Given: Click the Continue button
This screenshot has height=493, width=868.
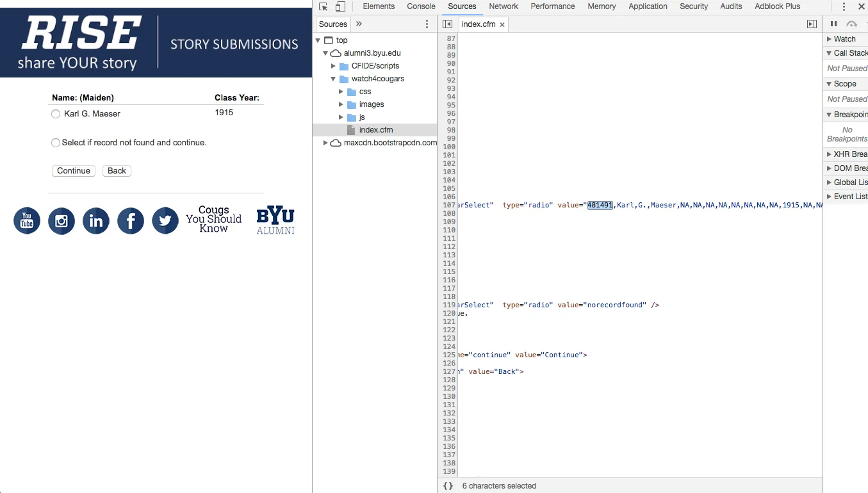Looking at the screenshot, I should point(74,171).
